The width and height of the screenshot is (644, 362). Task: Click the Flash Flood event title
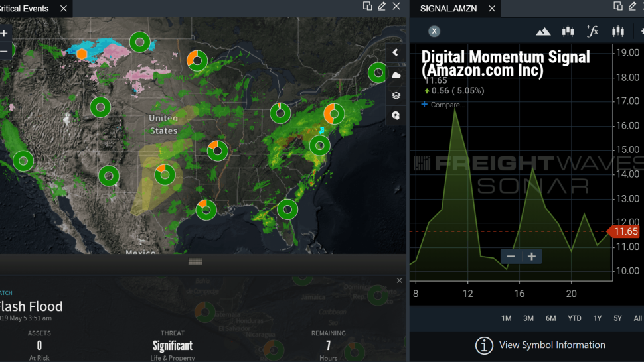31,307
